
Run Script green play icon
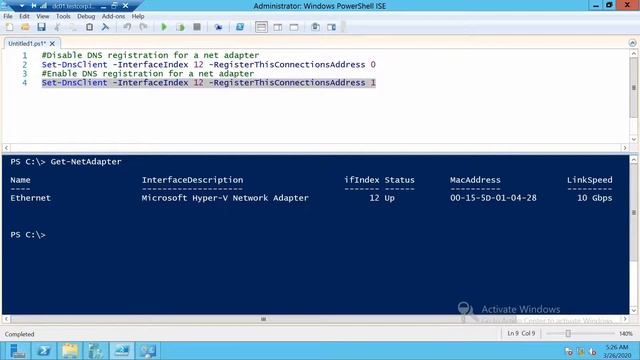(x=164, y=27)
